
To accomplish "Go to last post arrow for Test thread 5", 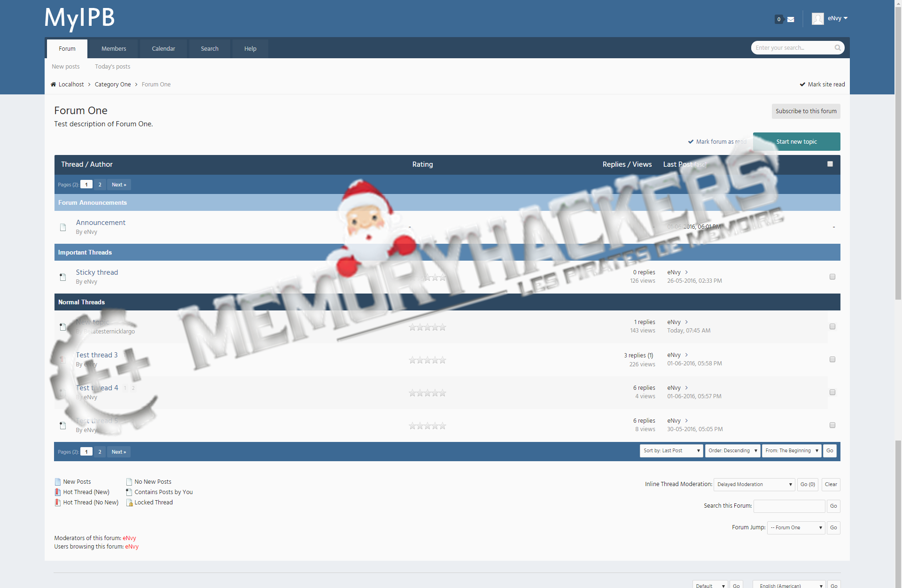I will [x=686, y=421].
